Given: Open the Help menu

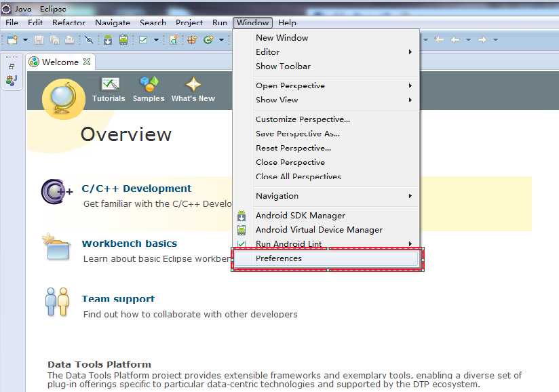Looking at the screenshot, I should [x=288, y=22].
